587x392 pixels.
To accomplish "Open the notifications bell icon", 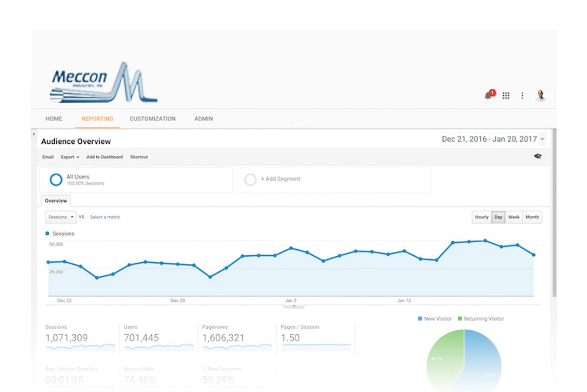I will (x=487, y=95).
